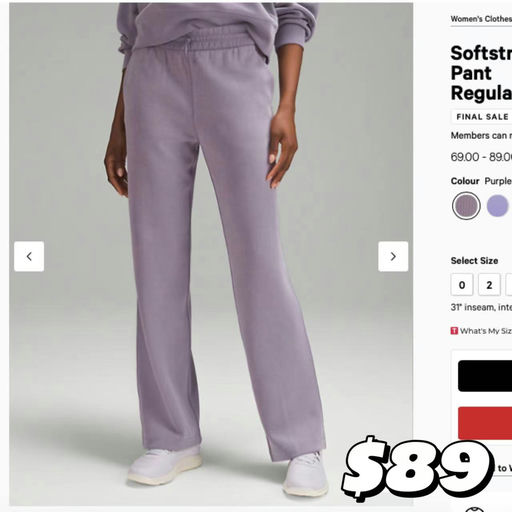Open the What's My Size link
Screen dimensions: 512x512
486,331
